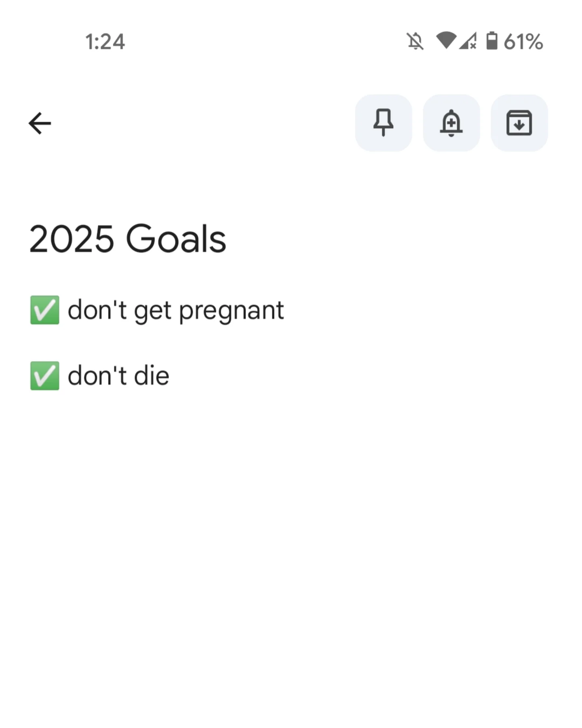Edit the "2025 Goals" note title
The image size is (582, 728).
(128, 239)
